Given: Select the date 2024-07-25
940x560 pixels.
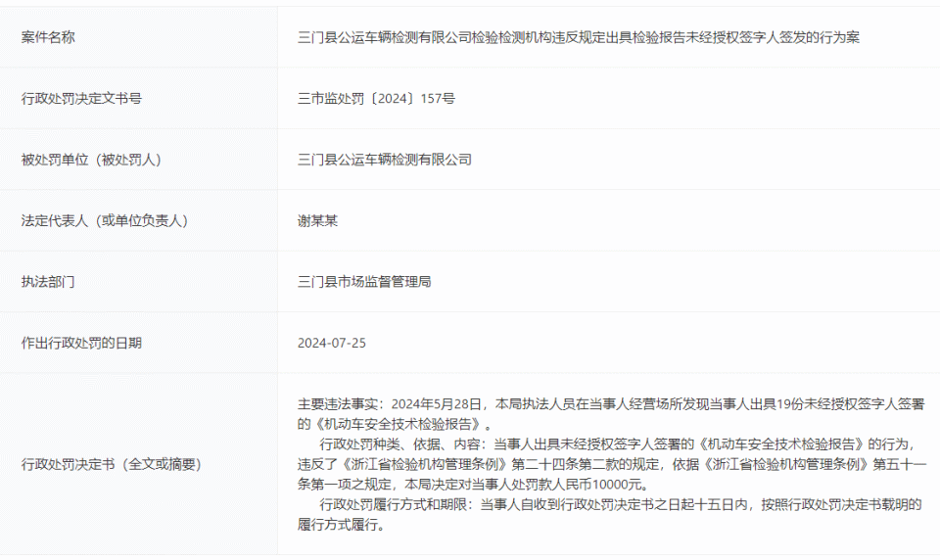Looking at the screenshot, I should coord(332,343).
